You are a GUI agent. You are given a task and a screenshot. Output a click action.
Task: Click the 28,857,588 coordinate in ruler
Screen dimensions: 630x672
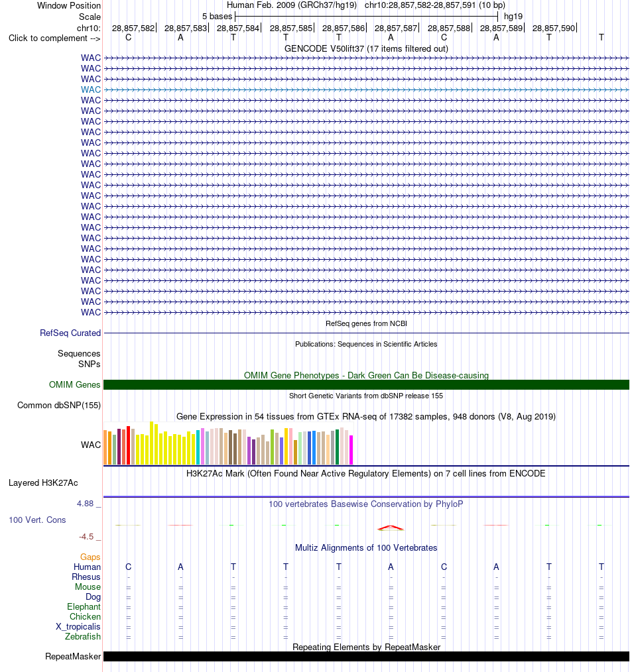pyautogui.click(x=449, y=28)
